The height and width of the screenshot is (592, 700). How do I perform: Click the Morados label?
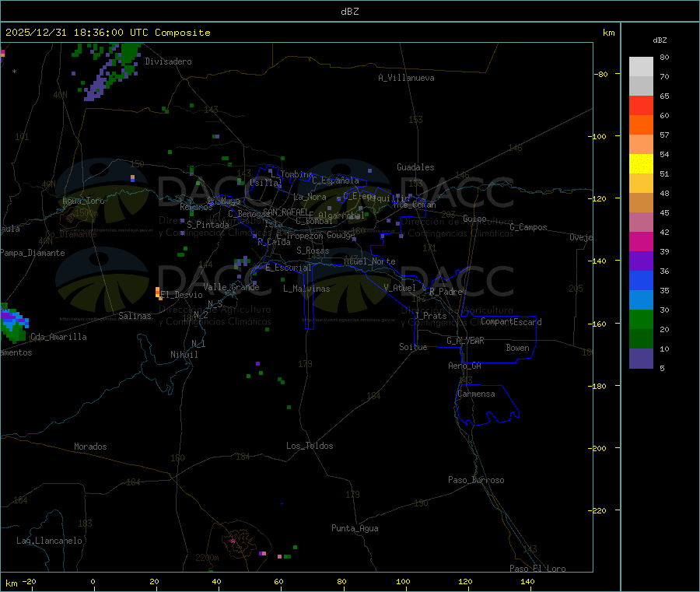[90, 447]
